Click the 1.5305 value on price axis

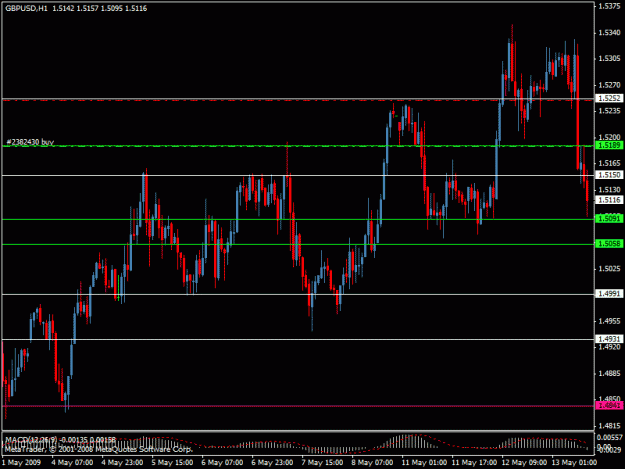click(x=609, y=59)
